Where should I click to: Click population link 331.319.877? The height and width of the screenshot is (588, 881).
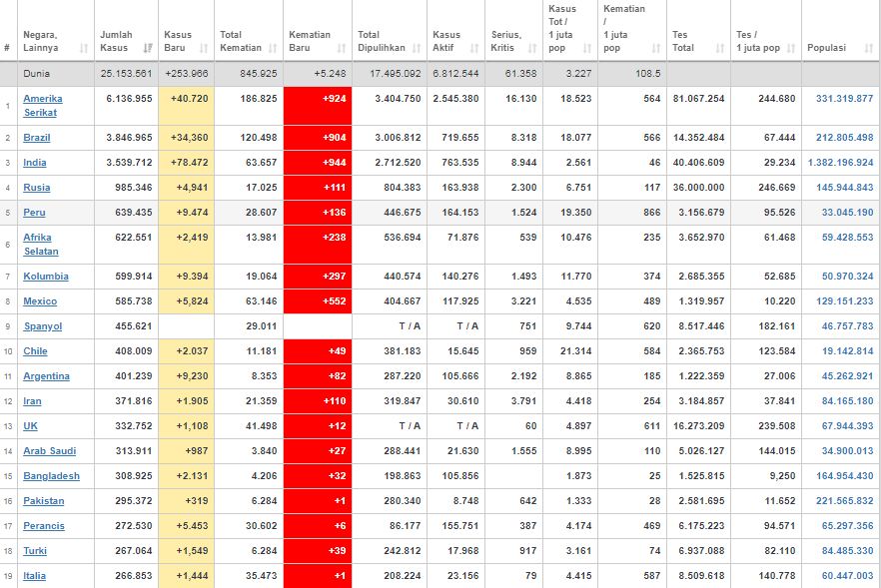[x=844, y=99]
